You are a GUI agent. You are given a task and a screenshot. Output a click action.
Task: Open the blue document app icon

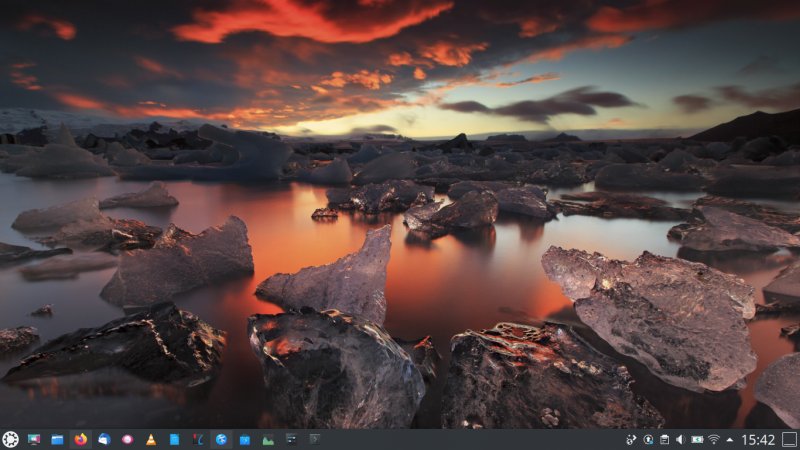click(174, 439)
